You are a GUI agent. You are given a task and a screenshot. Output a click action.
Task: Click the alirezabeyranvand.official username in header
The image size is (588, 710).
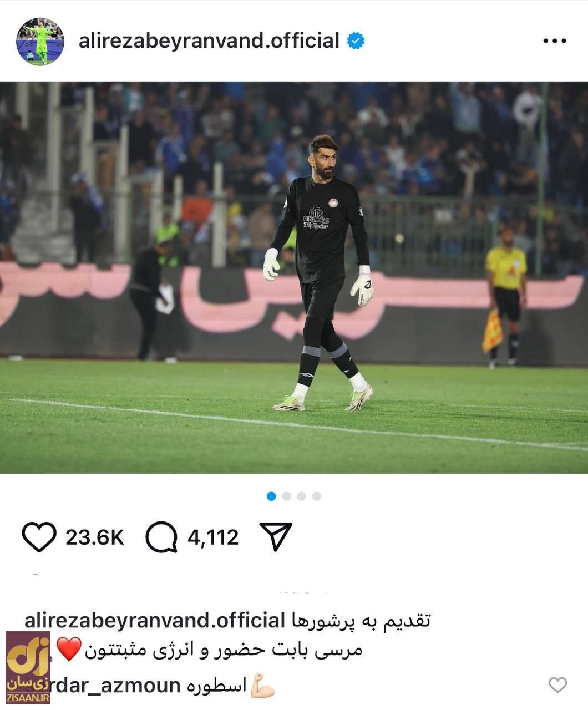[209, 40]
